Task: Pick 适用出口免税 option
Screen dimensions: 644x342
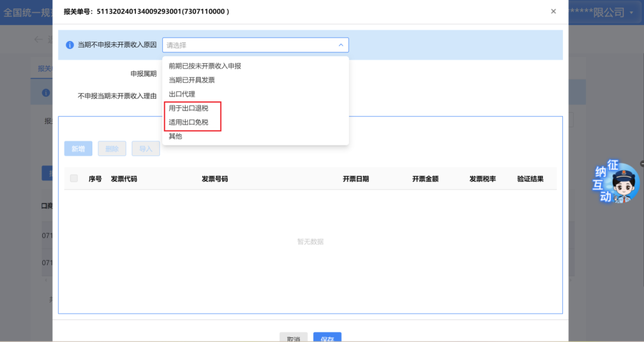Action: pyautogui.click(x=188, y=122)
